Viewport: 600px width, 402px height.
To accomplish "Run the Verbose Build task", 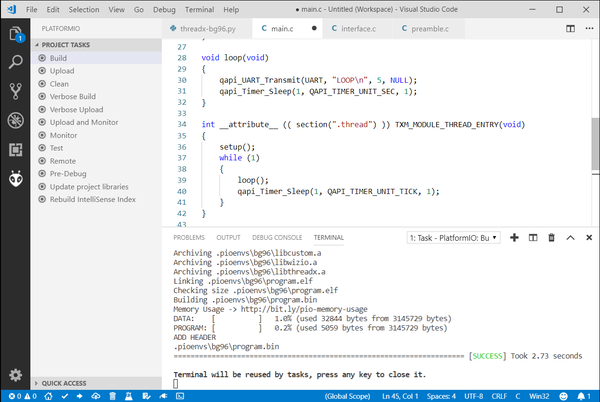I will [96, 96].
